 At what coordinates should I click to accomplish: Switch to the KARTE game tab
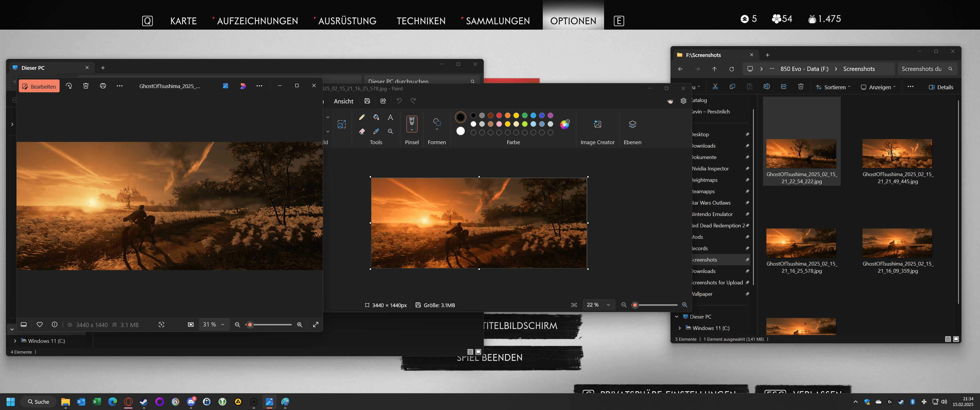pyautogui.click(x=183, y=21)
